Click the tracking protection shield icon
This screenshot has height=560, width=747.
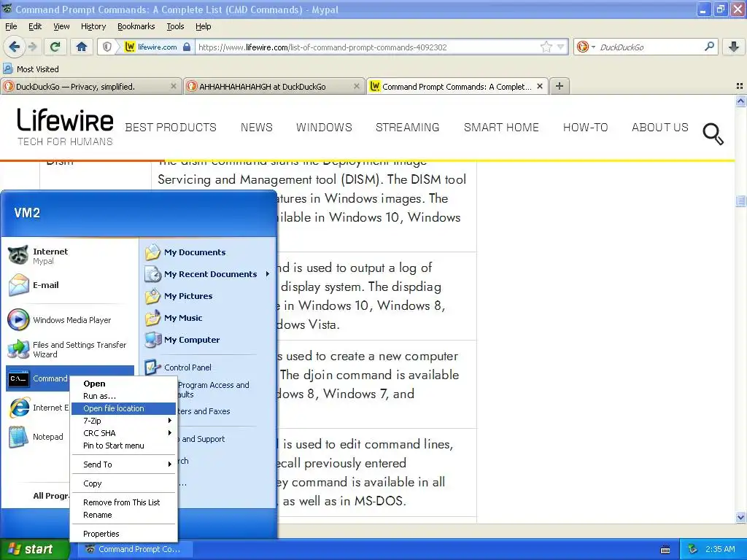[107, 47]
